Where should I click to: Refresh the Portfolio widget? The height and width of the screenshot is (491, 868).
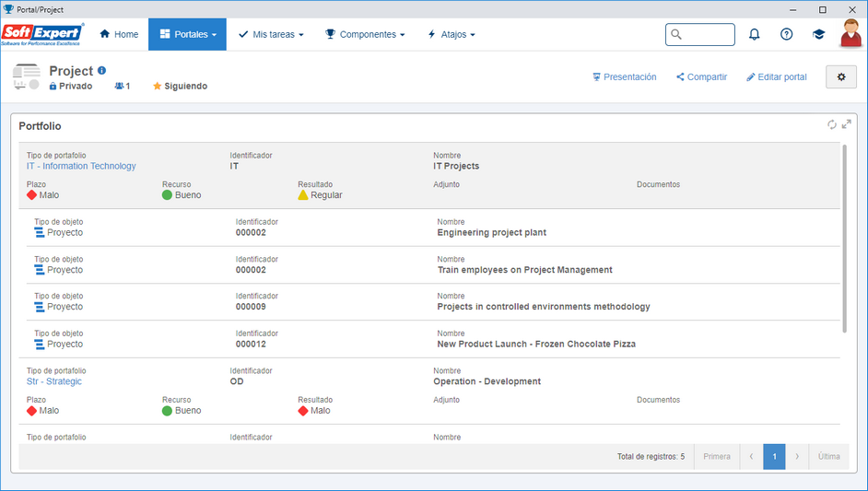pyautogui.click(x=831, y=124)
